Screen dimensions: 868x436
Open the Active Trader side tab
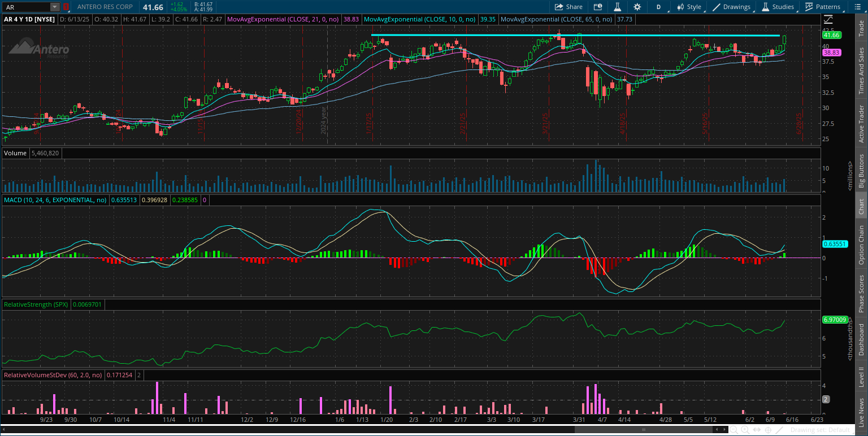861,123
